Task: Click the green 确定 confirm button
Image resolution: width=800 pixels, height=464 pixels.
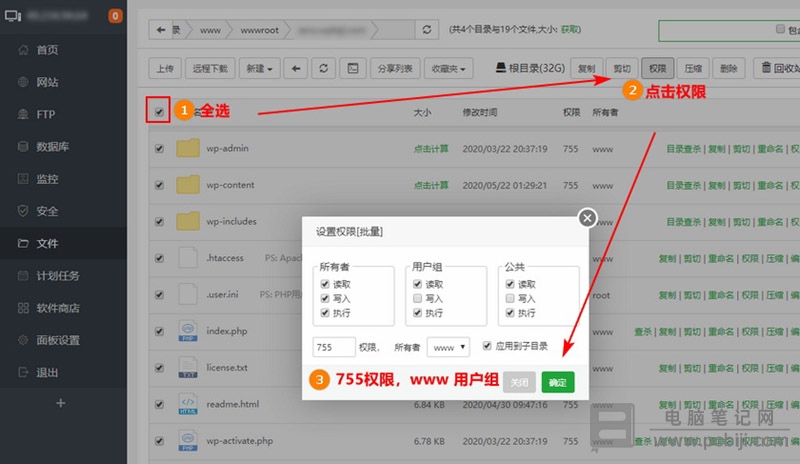Action: tap(558, 382)
